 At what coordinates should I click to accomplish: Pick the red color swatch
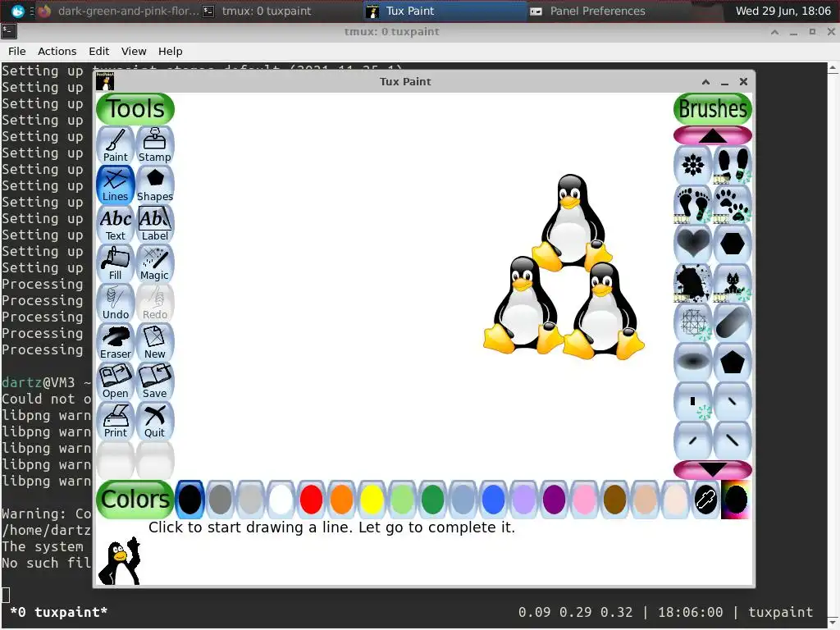(x=311, y=500)
